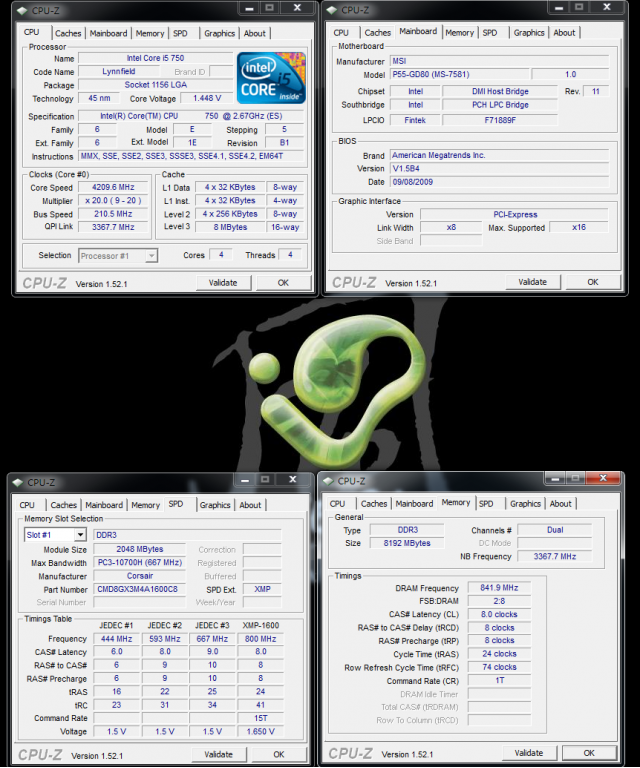
Task: Click Validate in the Mainboard window
Action: point(533,282)
